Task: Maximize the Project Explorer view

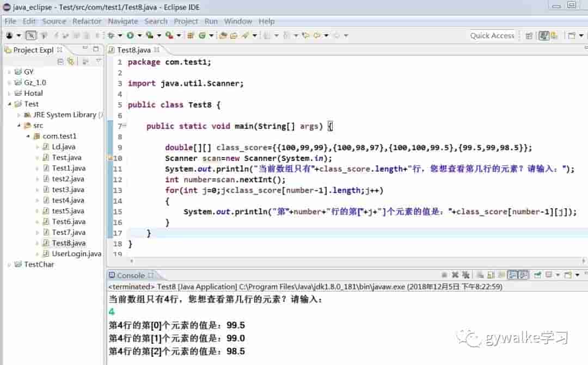Action: pos(96,49)
